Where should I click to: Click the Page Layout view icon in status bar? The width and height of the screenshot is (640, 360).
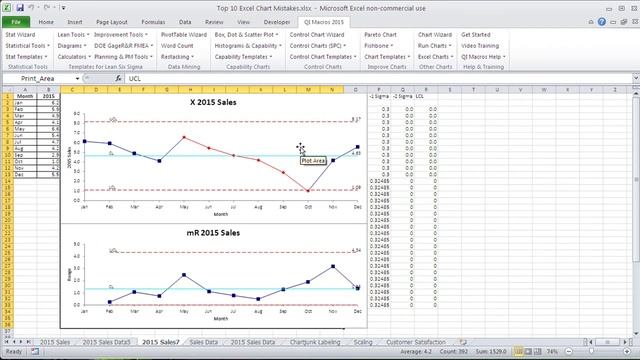[x=528, y=351]
